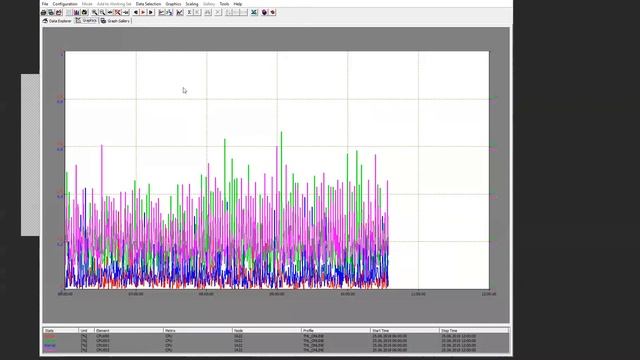Select the green style swatch in legend table
640x360 pixels.
(49, 340)
